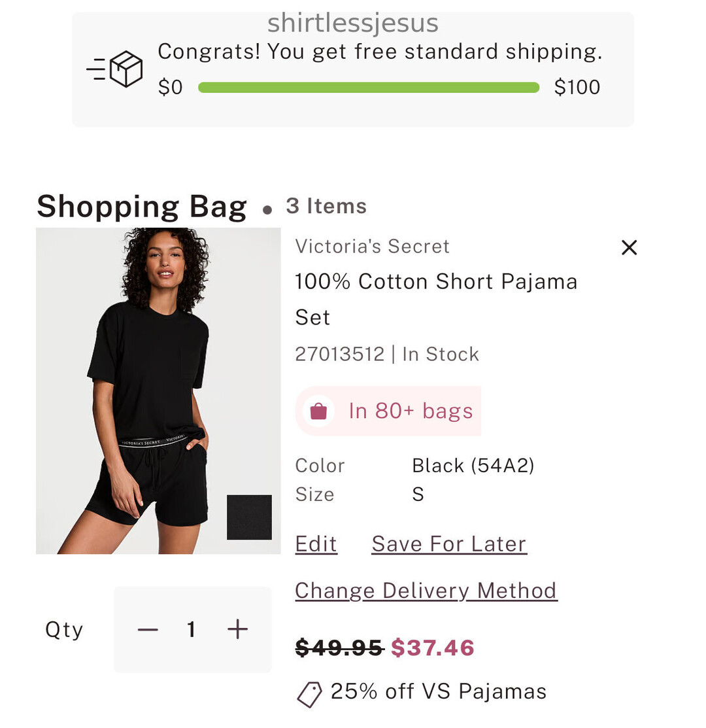Click the Shopping Bag heading
This screenshot has width=706, height=728.
pyautogui.click(x=141, y=207)
